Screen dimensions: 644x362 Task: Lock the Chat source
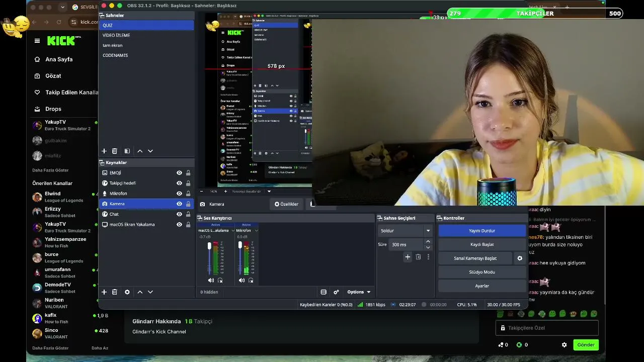pos(188,214)
